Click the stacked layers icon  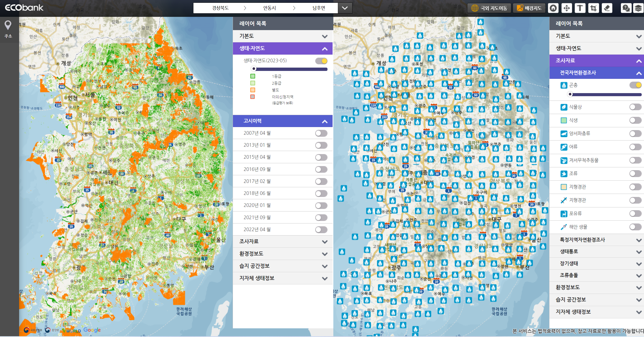pos(638,8)
